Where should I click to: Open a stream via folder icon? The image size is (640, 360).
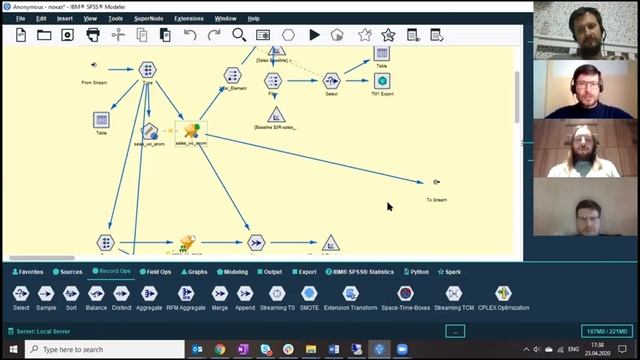pos(44,35)
